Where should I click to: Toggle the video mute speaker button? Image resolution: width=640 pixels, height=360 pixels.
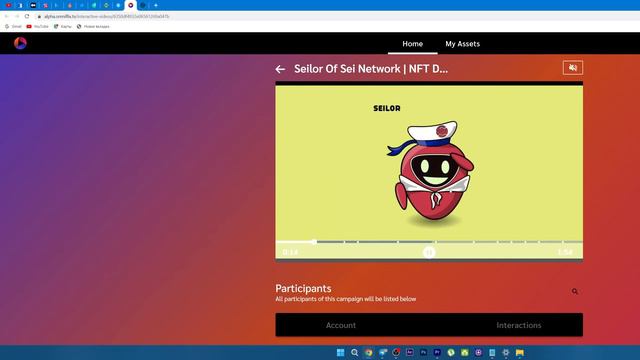pos(573,68)
